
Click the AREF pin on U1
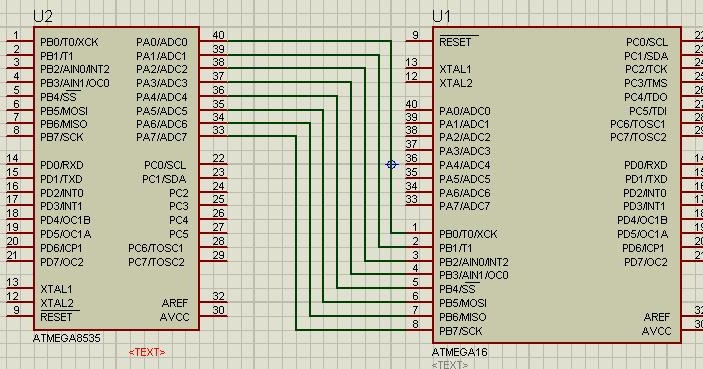pyautogui.click(x=657, y=317)
